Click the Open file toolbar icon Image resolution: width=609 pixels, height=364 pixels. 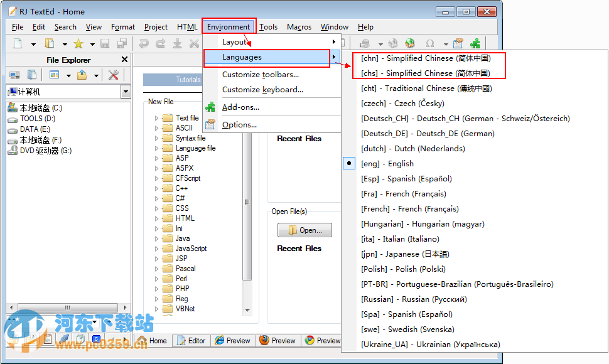[x=50, y=43]
